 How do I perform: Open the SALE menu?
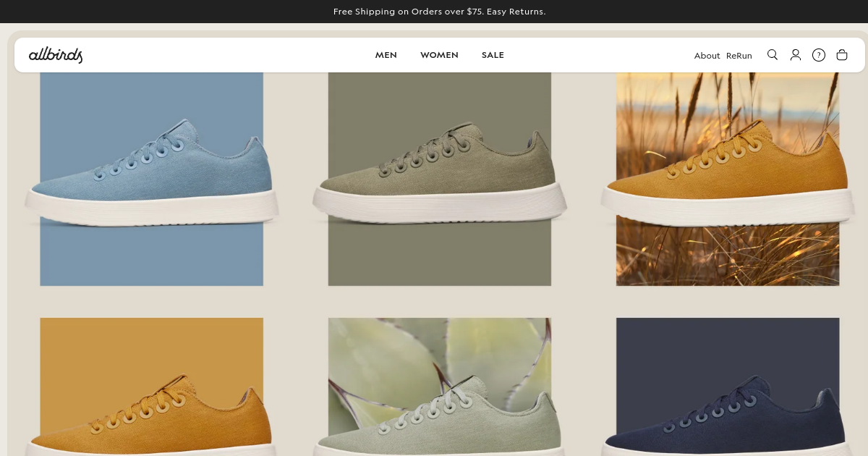[493, 55]
